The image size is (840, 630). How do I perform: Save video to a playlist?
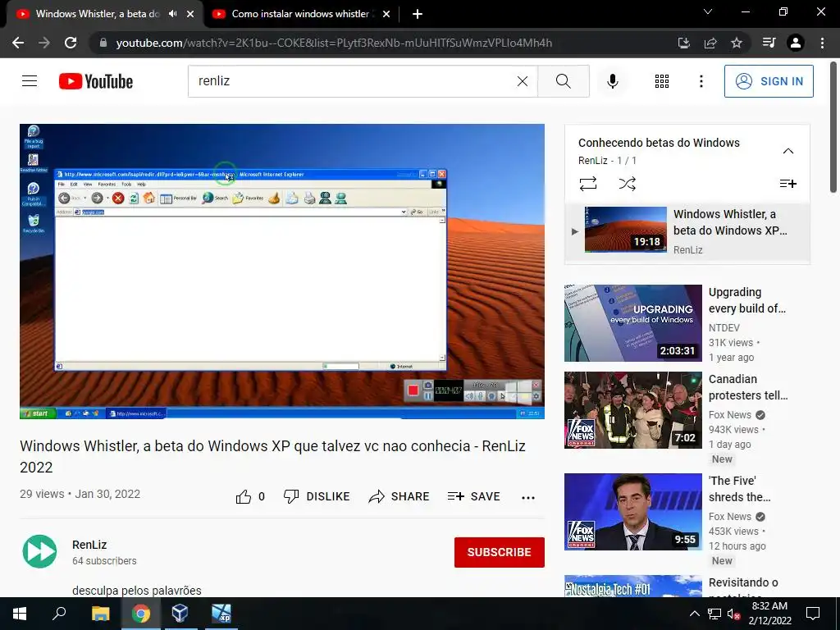pyautogui.click(x=473, y=496)
